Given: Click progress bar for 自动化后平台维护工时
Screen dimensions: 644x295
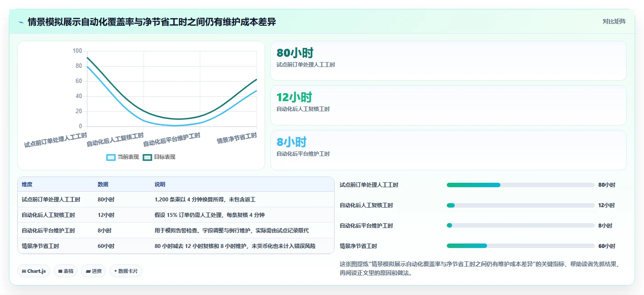Looking at the screenshot, I should pos(520,226).
